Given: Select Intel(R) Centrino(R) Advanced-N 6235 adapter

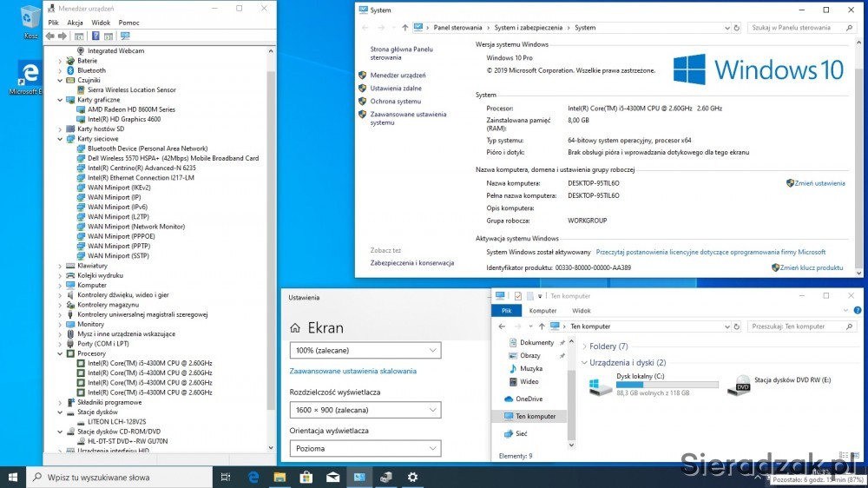Looking at the screenshot, I should click(141, 168).
